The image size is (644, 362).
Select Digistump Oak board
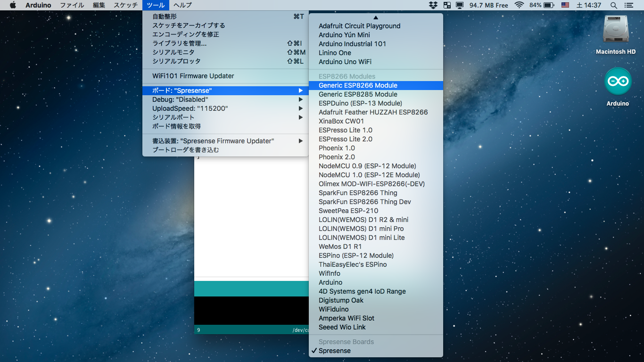point(376,300)
